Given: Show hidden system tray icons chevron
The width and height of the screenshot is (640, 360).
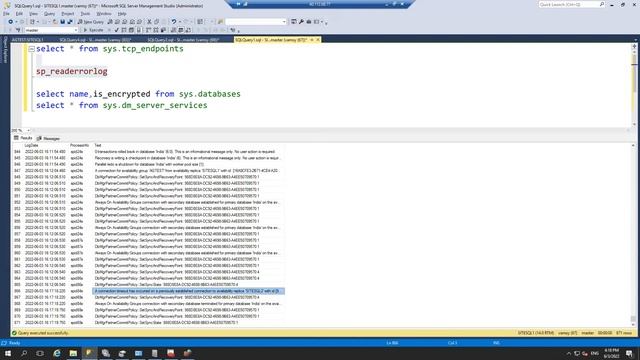Looking at the screenshot, I should point(569,353).
